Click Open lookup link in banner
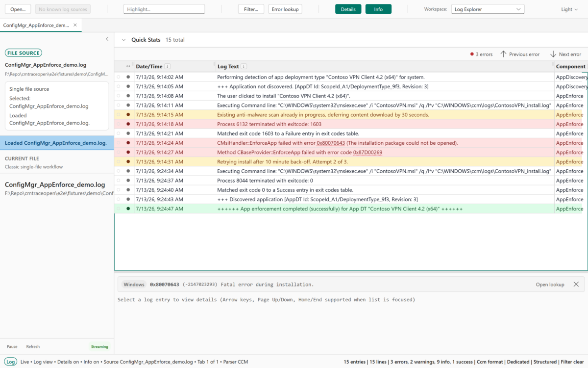The image size is (588, 368). 550,285
